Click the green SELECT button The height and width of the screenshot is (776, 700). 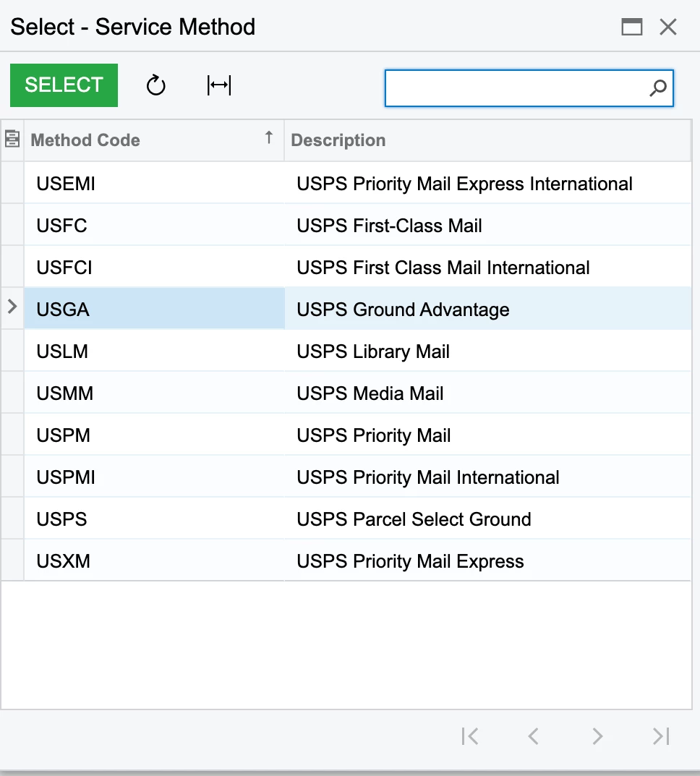64,85
